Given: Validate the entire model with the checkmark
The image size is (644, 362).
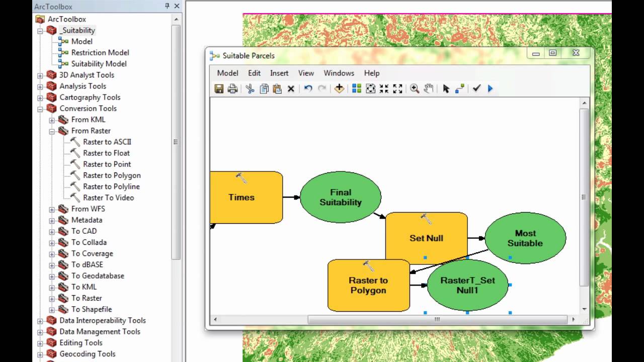Looking at the screenshot, I should [x=476, y=88].
